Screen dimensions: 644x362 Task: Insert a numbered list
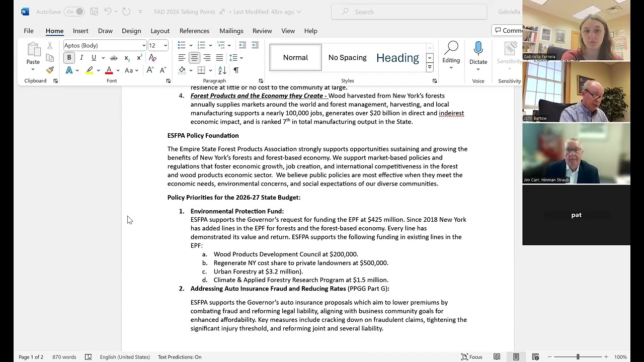201,45
